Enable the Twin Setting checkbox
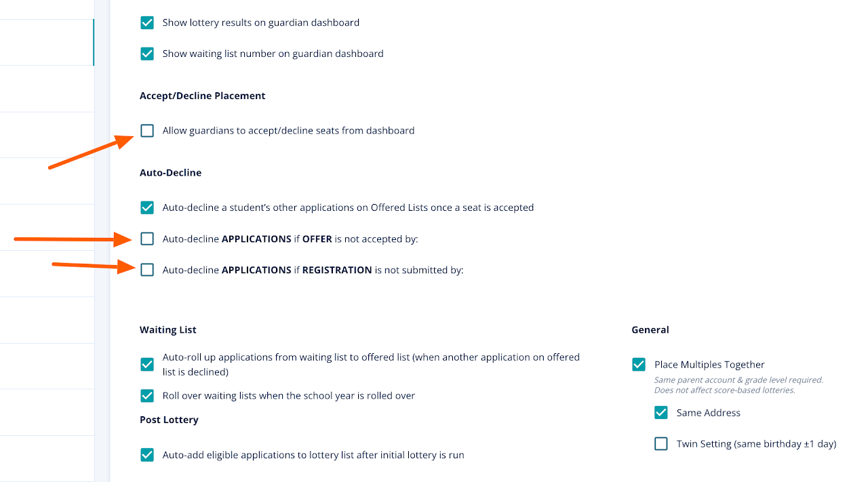868x482 pixels. [x=661, y=444]
